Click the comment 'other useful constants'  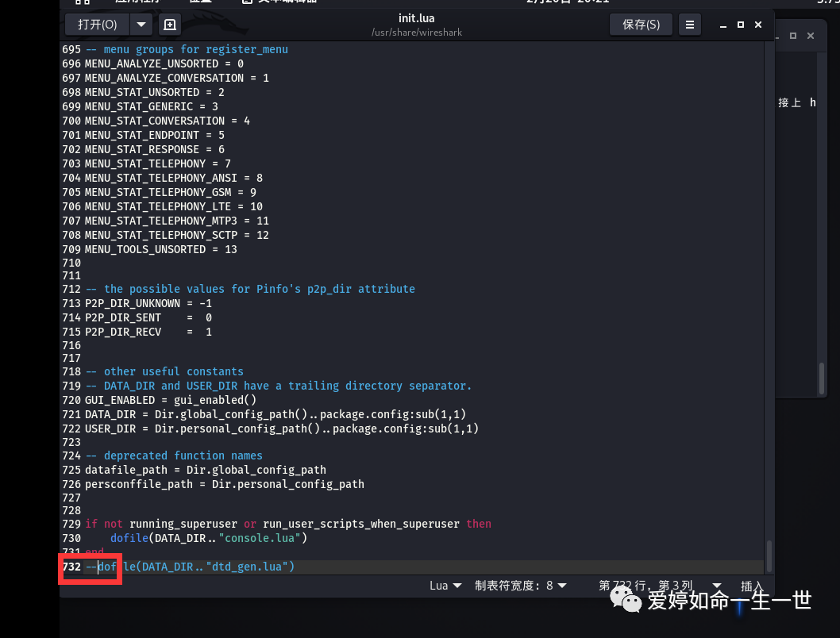164,371
